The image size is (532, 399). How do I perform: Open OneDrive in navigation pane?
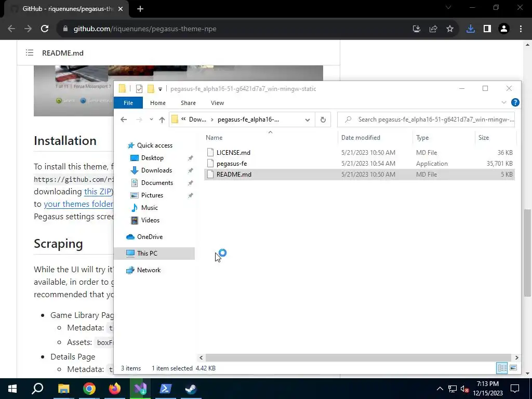(x=150, y=237)
